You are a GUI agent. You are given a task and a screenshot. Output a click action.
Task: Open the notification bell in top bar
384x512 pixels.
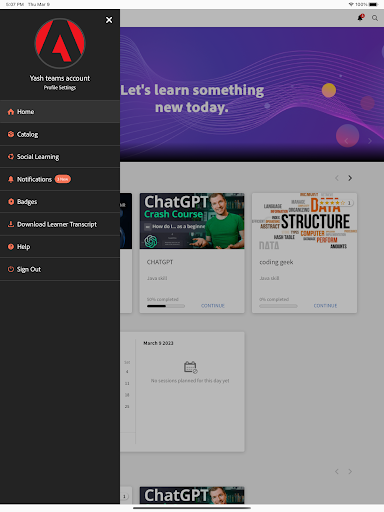click(x=360, y=17)
